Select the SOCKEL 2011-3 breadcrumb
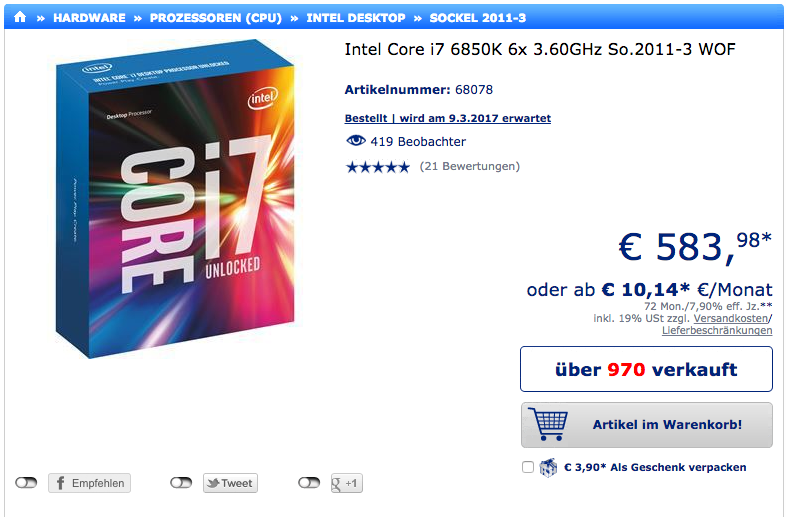 point(477,18)
